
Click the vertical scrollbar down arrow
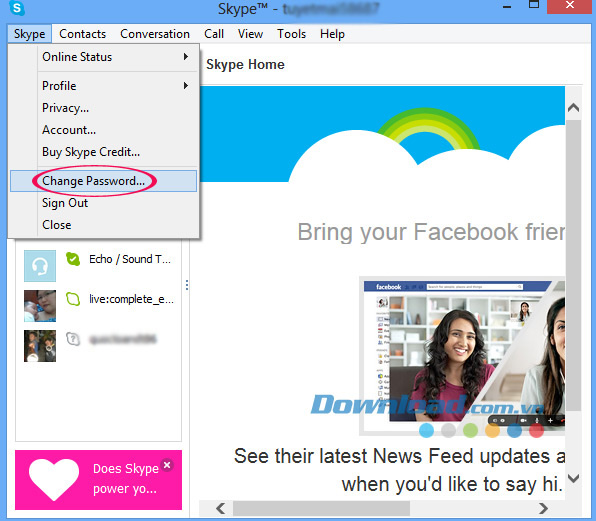tap(573, 478)
